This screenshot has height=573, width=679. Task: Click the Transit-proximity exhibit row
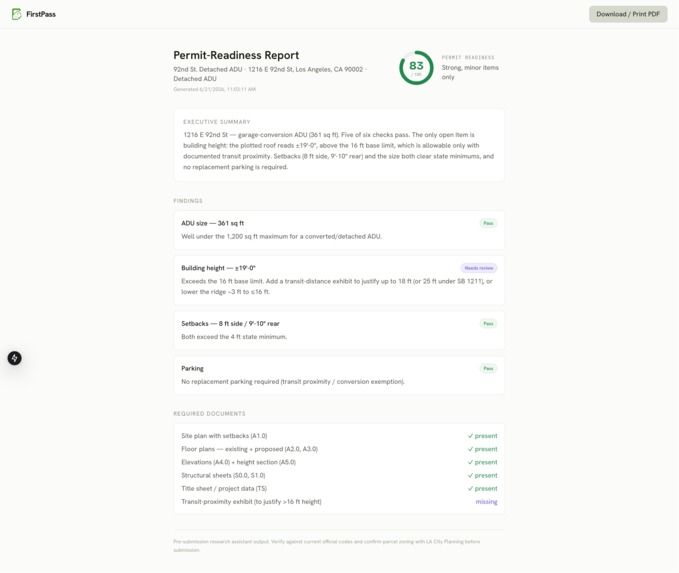(339, 502)
